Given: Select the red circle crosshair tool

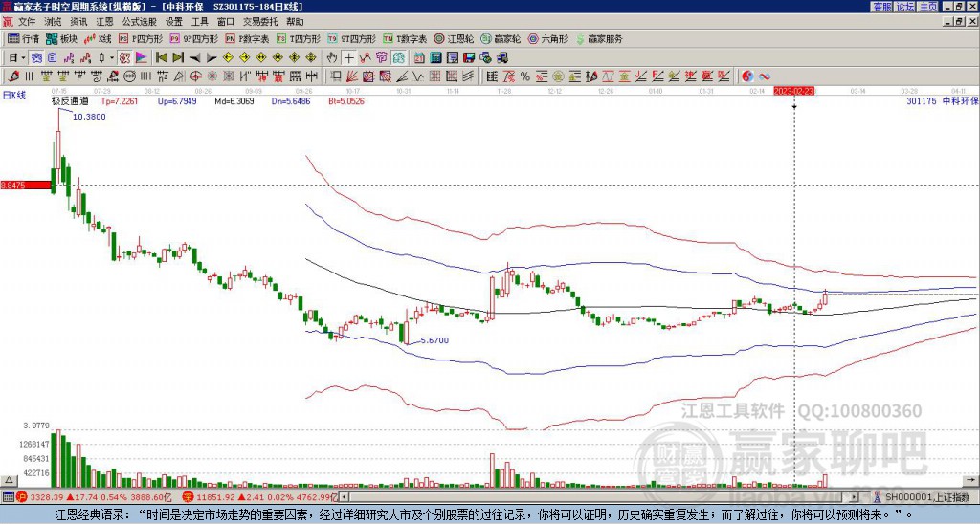Looking at the screenshot, I should [x=195, y=76].
